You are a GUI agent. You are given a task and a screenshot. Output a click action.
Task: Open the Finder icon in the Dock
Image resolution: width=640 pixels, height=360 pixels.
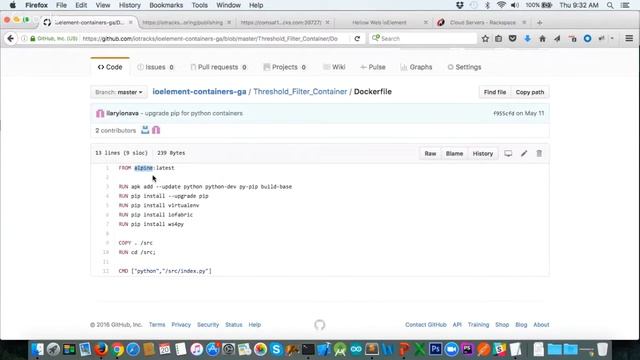point(38,349)
